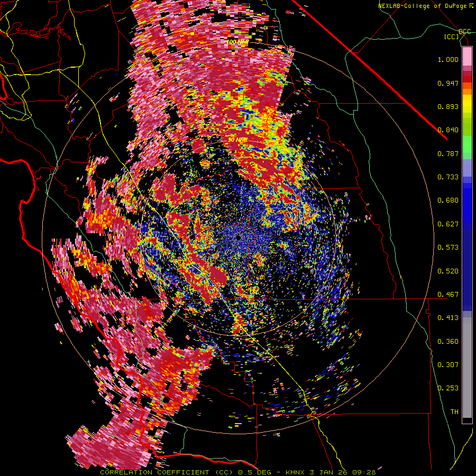Pick the gray lower color bar segment
This screenshot has width=476, height=476.
tap(467, 368)
